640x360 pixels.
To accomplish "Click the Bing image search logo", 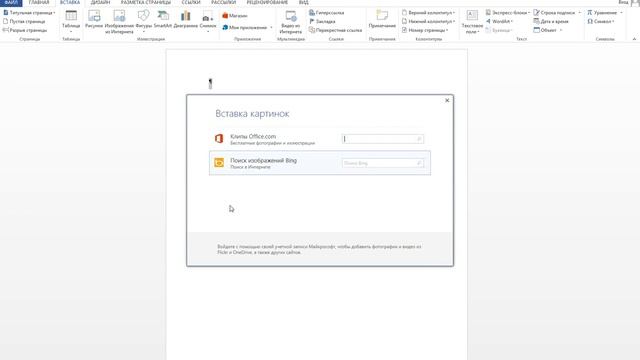I will click(219, 162).
